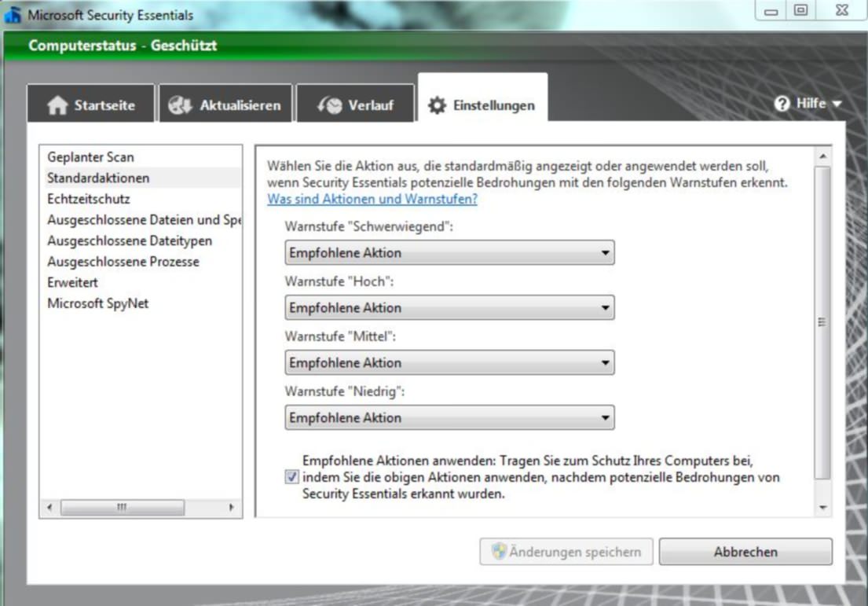The image size is (868, 606).
Task: Open the Verlauf tab
Action: pyautogui.click(x=355, y=103)
